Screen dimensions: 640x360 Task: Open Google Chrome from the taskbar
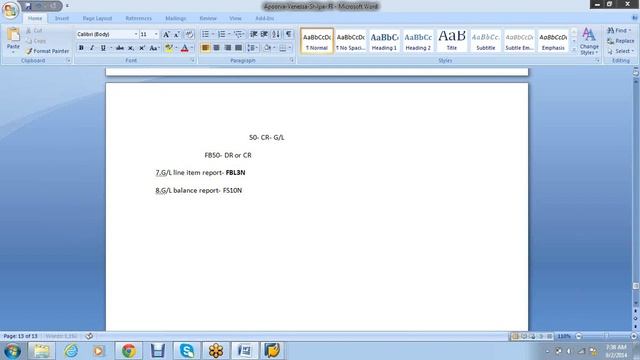[129, 351]
